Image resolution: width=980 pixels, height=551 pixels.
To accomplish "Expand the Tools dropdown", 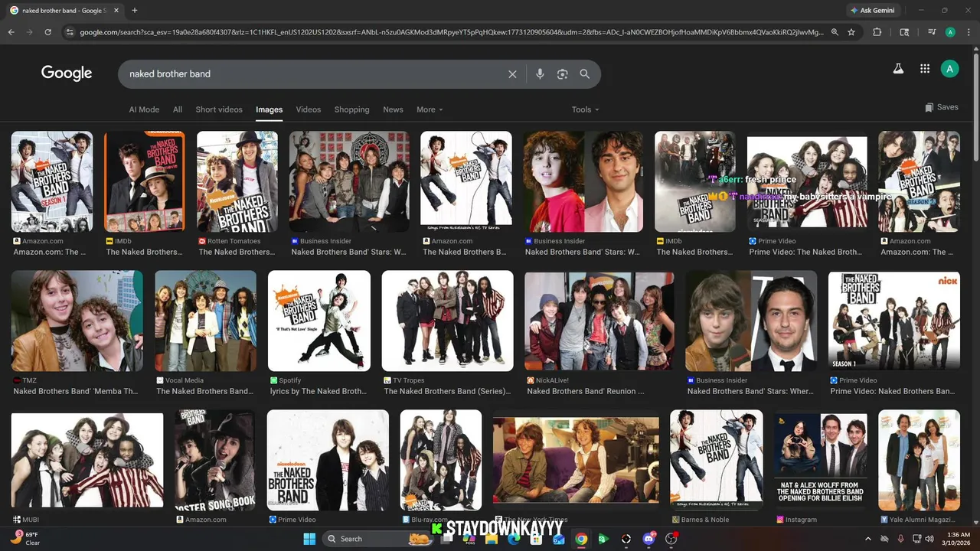I will coord(586,109).
